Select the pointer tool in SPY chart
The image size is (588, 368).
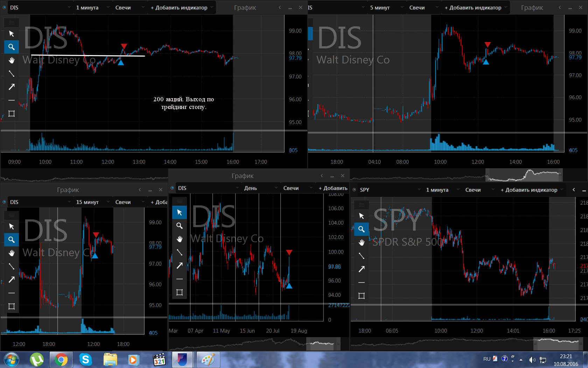tap(362, 216)
